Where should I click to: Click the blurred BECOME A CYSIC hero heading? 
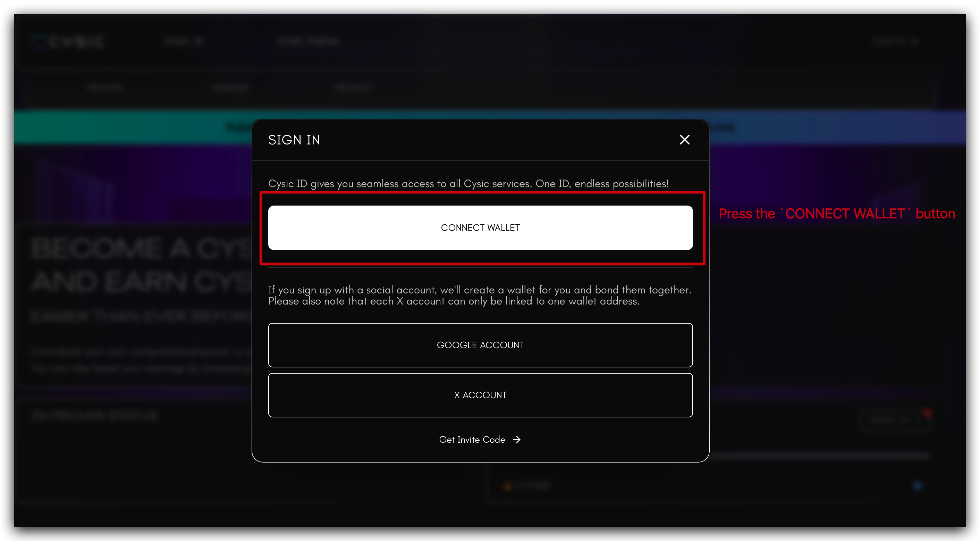coord(142,265)
